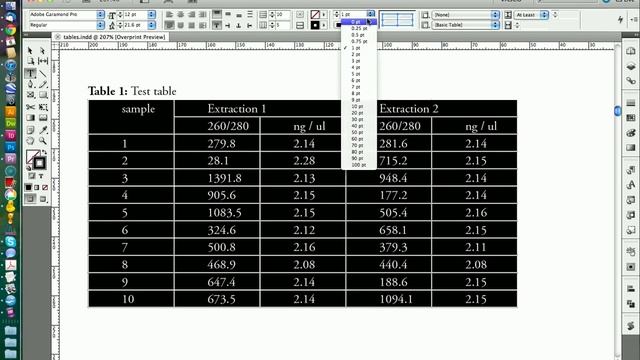Click the Merge Cells icon
Image resolution: width=640 pixels, height=360 pixels.
300,15
